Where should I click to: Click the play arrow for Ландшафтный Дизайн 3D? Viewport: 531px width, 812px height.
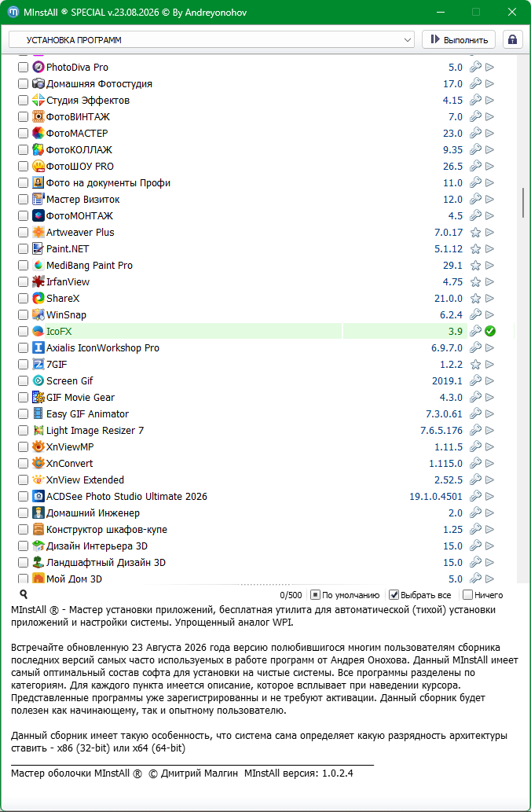489,562
